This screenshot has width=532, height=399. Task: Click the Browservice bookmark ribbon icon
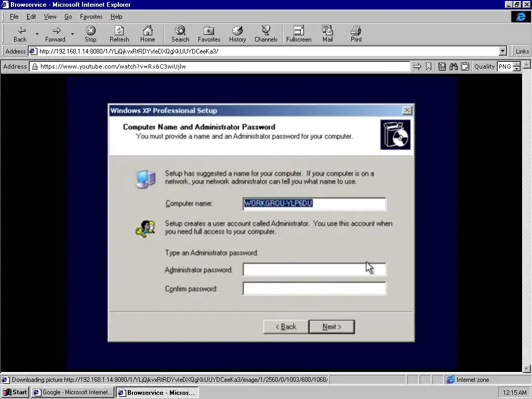point(429,66)
